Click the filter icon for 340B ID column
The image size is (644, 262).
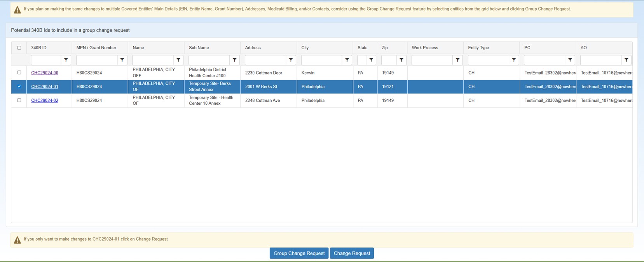pos(66,60)
